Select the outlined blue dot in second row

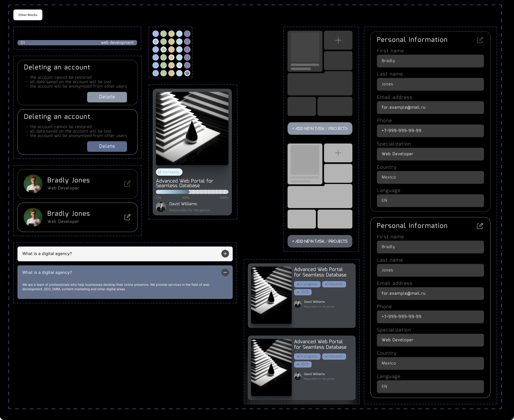pyautogui.click(x=156, y=42)
